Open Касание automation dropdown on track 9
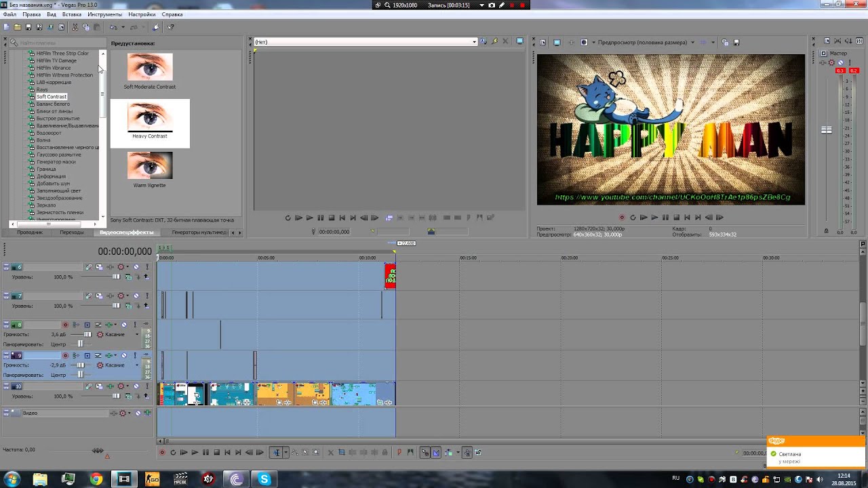Viewport: 868px width, 488px height. pos(137,365)
